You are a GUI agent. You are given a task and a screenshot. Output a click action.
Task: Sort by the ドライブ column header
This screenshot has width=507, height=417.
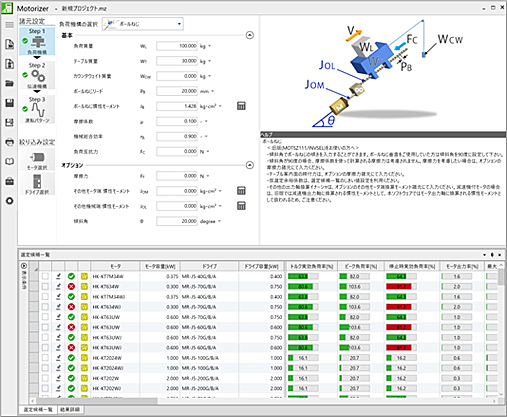(209, 266)
